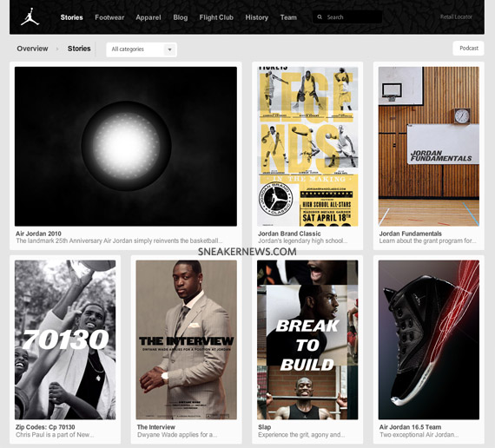Click 'Experience the grit, agony and...' description
495x448 pixels.
pyautogui.click(x=301, y=435)
